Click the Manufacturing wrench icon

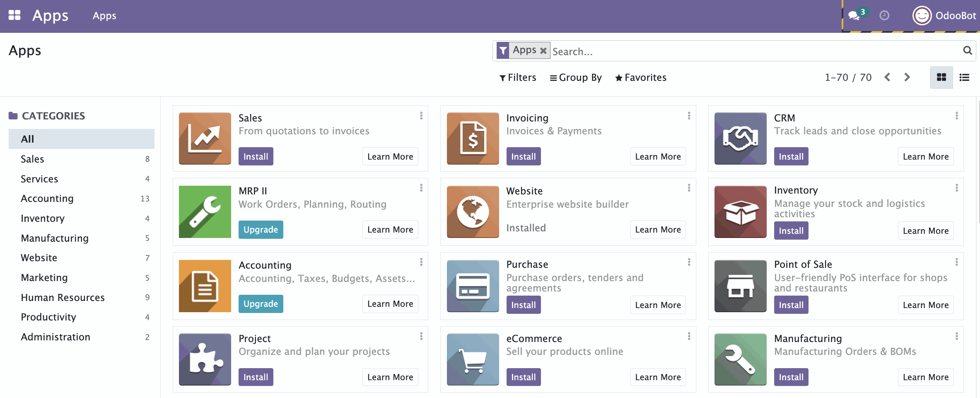(741, 359)
